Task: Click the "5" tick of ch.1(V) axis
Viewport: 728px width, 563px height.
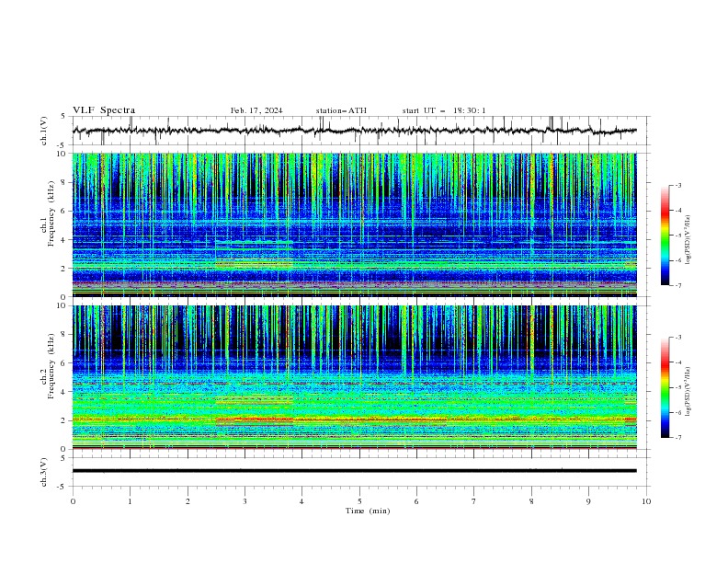Action: tap(63, 117)
